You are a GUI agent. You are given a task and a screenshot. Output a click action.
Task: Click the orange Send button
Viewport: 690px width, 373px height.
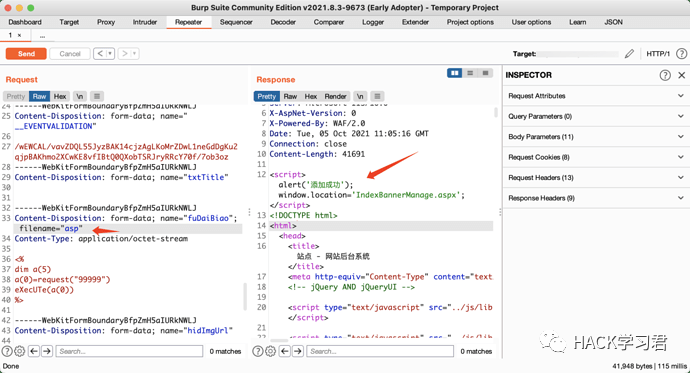tap(26, 54)
